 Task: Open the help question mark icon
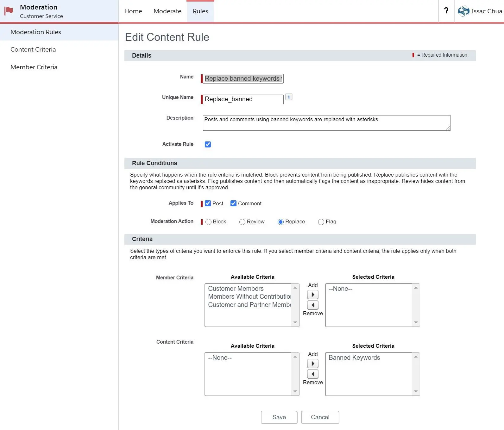[x=446, y=11]
